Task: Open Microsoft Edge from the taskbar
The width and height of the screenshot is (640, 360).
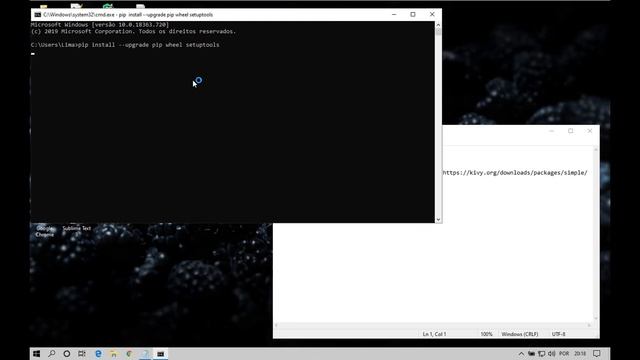Action: click(x=98, y=354)
